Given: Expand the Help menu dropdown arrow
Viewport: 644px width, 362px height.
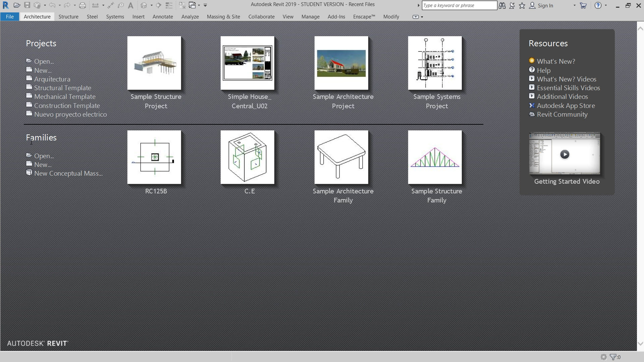Looking at the screenshot, I should click(606, 6).
